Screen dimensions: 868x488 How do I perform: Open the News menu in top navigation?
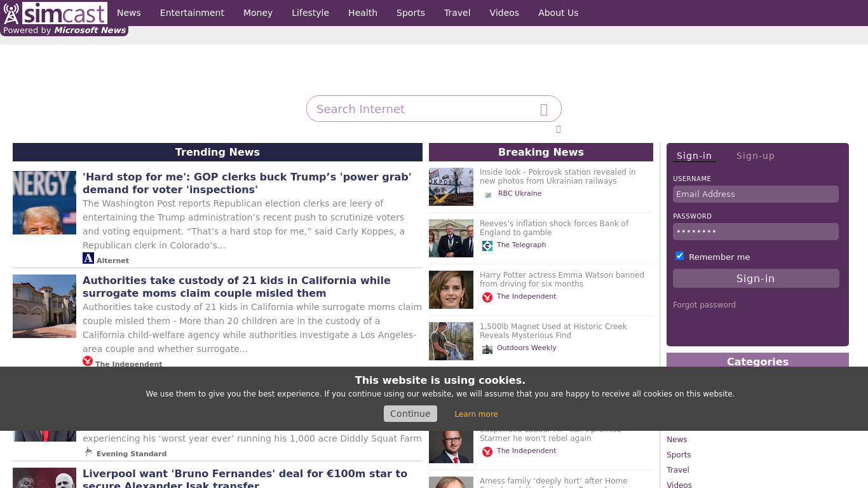coord(129,13)
